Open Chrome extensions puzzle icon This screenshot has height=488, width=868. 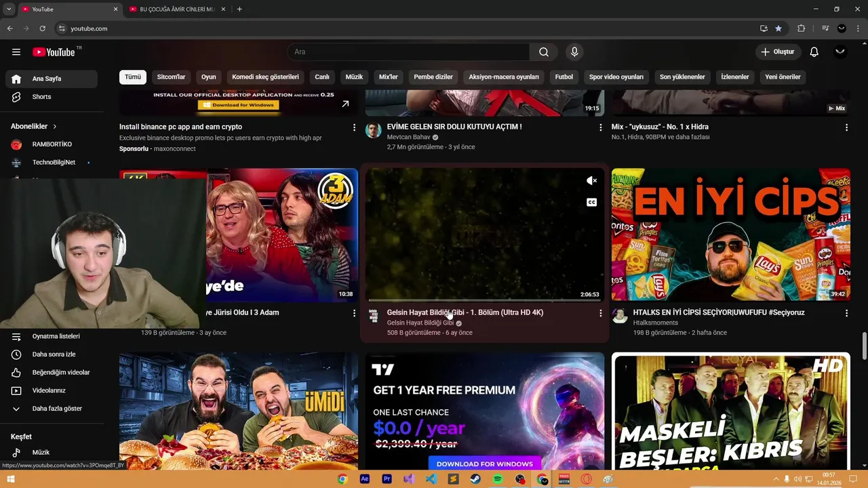click(801, 28)
